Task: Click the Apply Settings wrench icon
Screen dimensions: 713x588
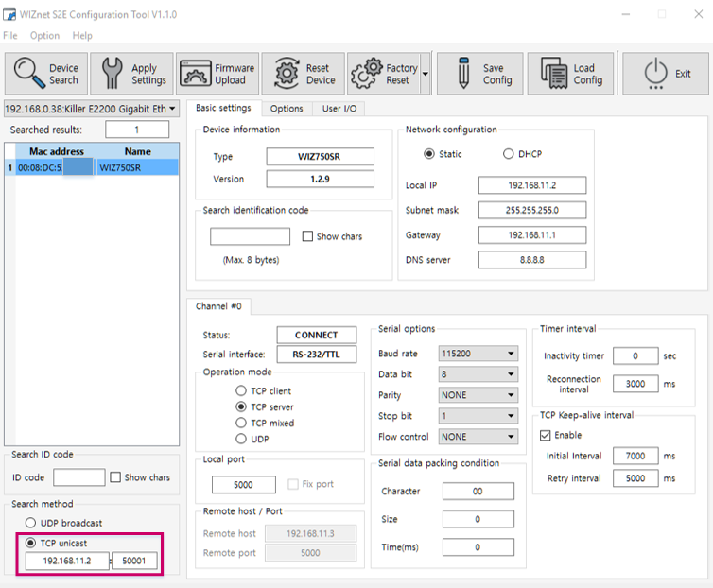Action: (112, 73)
